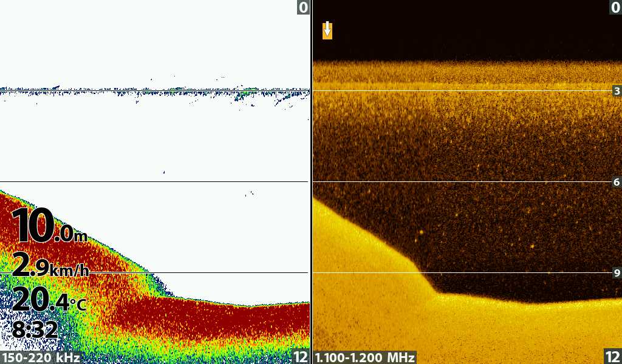This screenshot has height=364, width=622.
Task: Select the 3 depth marker on right edge
Action: point(617,91)
